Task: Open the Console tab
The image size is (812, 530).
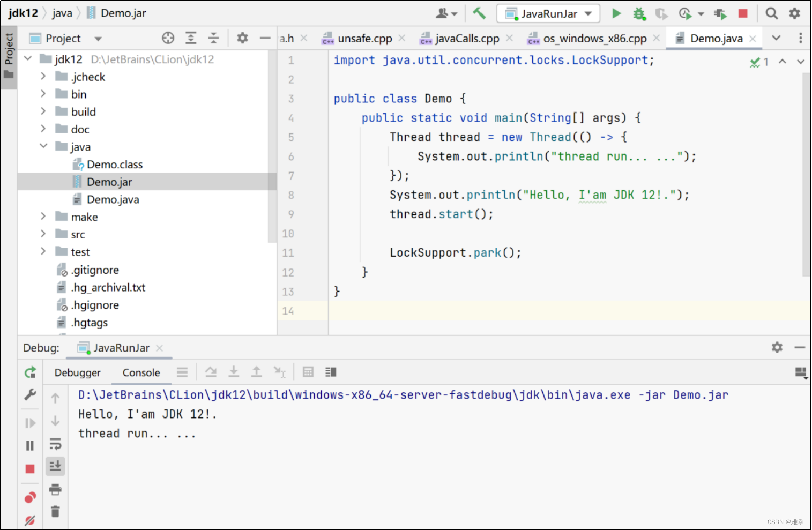Action: point(141,372)
